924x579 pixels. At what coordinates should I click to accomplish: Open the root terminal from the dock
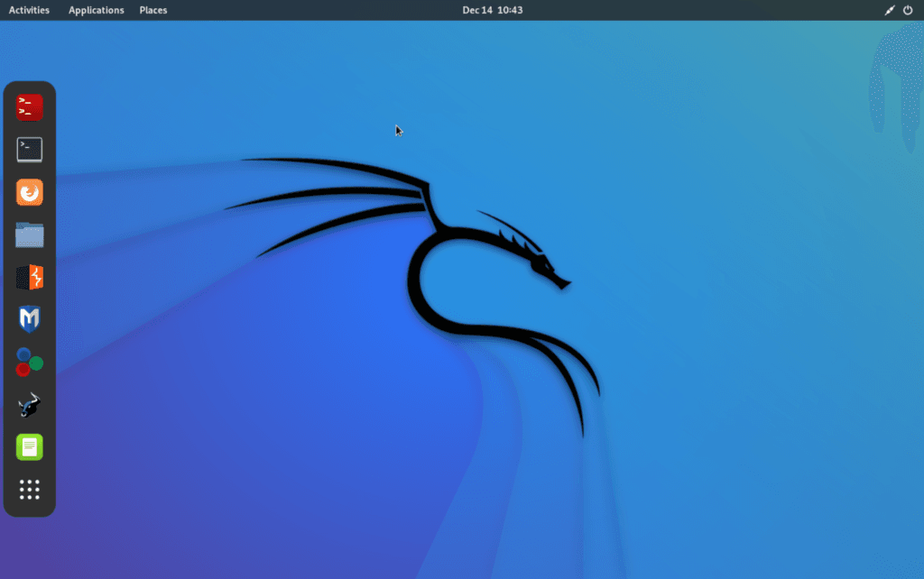(29, 106)
